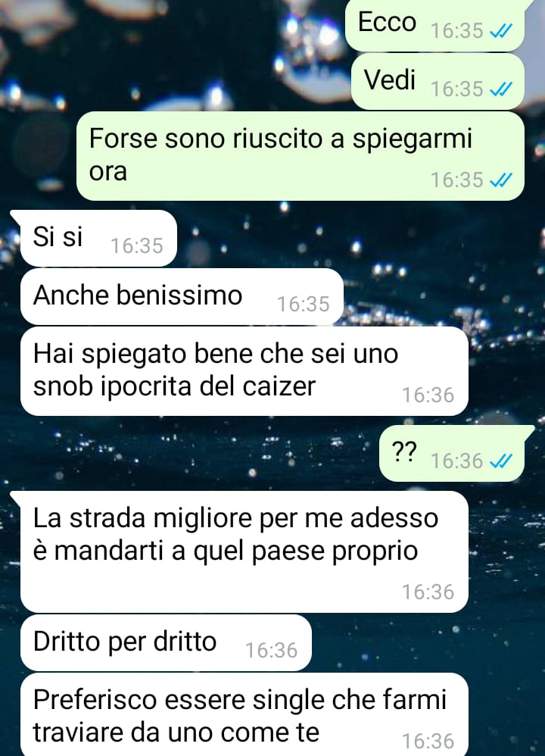The image size is (545, 756).
Task: Tap the '??' reply bubble
Action: (452, 453)
